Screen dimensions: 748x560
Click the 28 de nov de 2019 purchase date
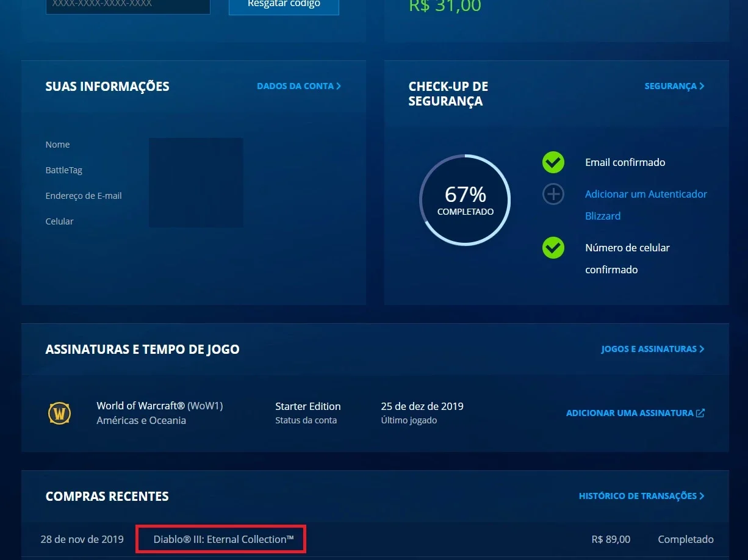point(82,539)
